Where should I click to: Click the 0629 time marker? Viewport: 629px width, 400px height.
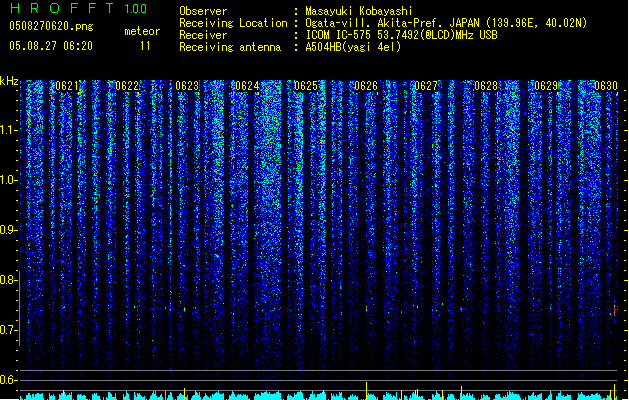point(546,86)
